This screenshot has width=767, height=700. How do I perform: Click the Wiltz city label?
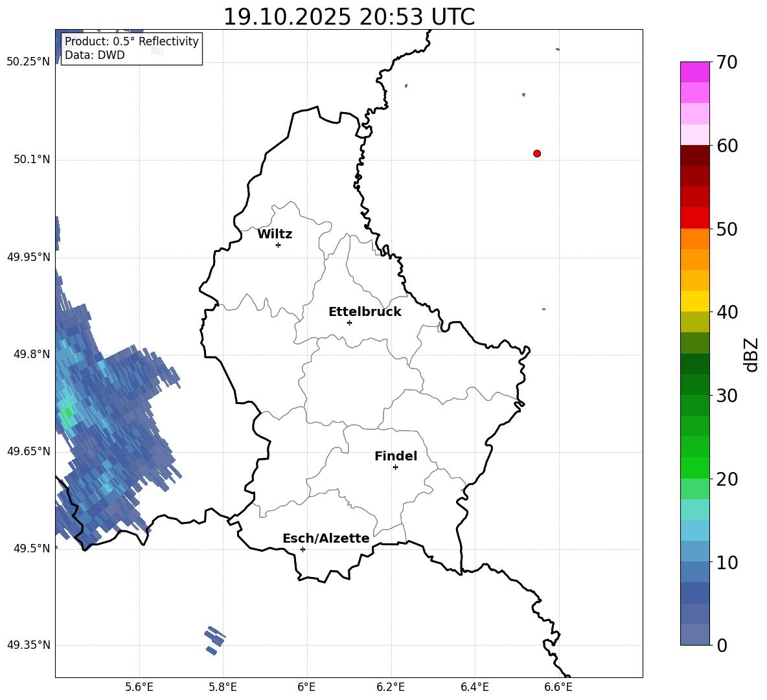275,234
